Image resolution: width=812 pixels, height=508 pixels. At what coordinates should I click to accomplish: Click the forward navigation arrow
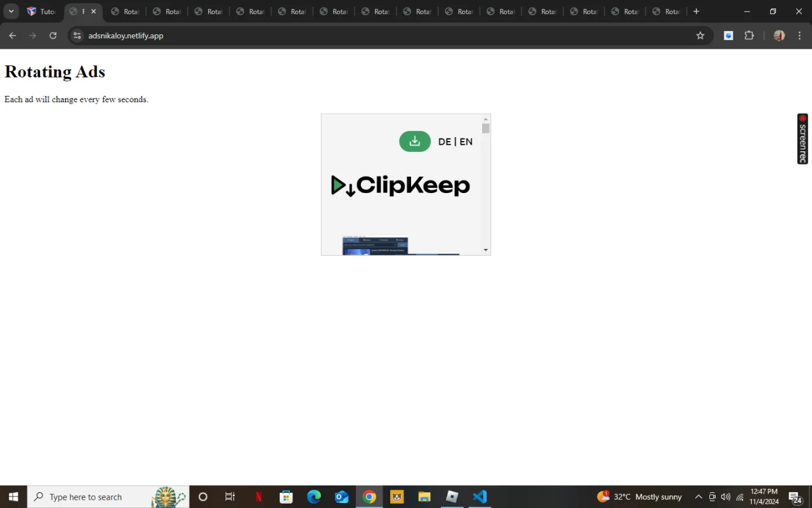[32, 36]
